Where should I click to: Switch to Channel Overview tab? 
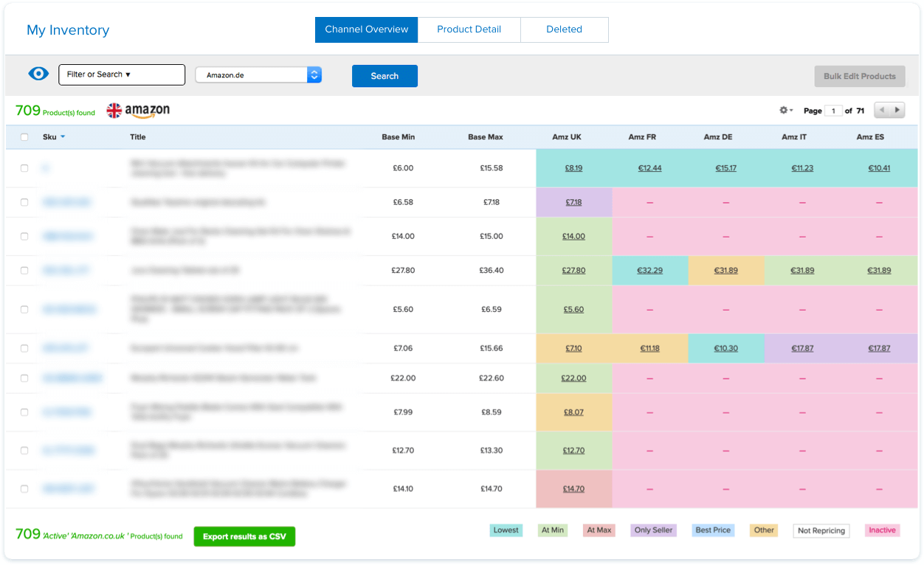point(366,30)
